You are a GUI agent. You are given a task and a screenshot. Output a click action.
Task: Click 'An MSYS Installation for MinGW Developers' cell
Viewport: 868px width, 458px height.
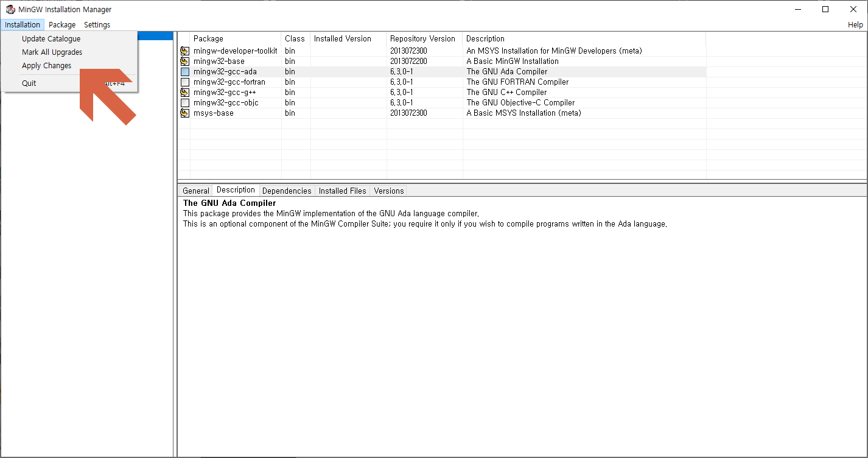[x=554, y=51]
